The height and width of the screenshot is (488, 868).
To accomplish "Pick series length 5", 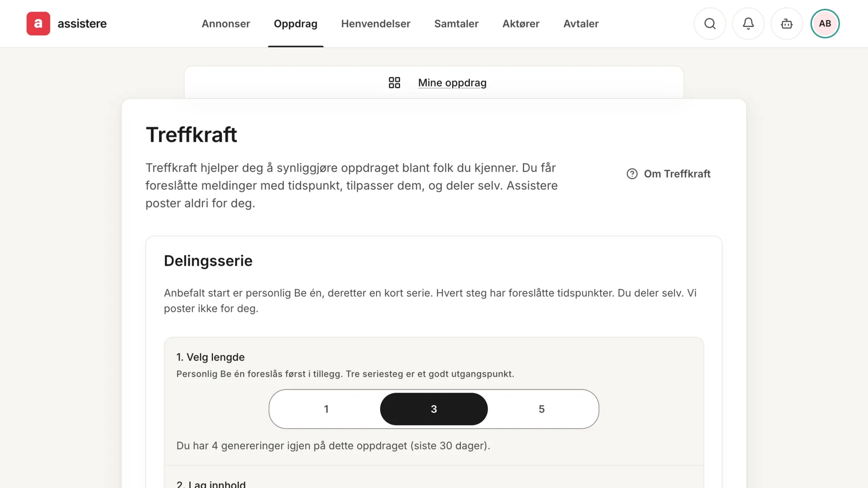I will click(x=542, y=409).
